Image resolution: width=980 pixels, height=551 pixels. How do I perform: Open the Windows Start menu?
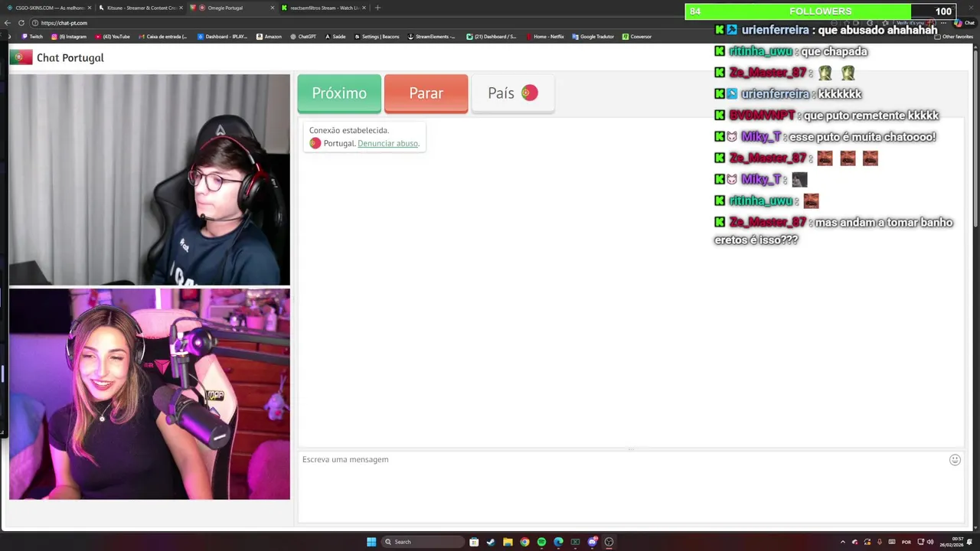tap(371, 542)
